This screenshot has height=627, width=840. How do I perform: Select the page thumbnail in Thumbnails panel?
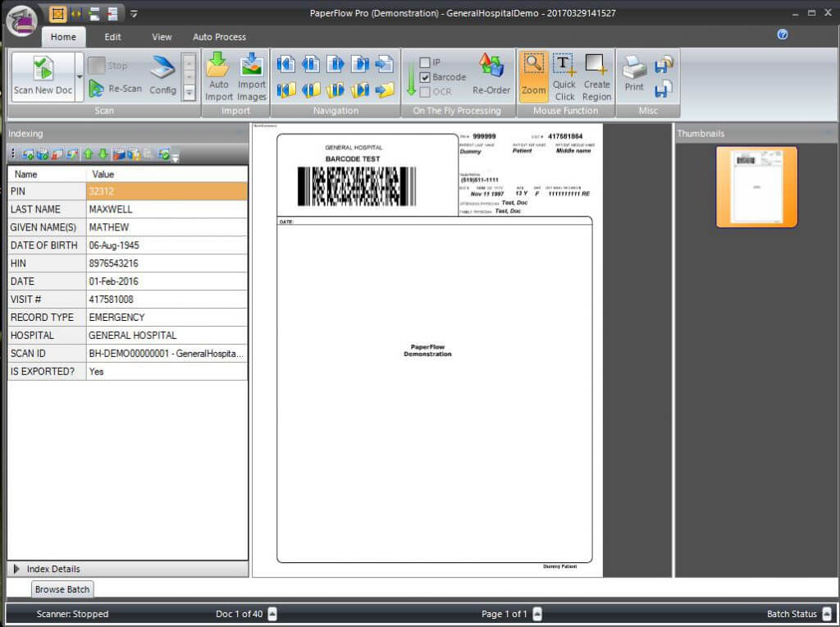pyautogui.click(x=756, y=187)
